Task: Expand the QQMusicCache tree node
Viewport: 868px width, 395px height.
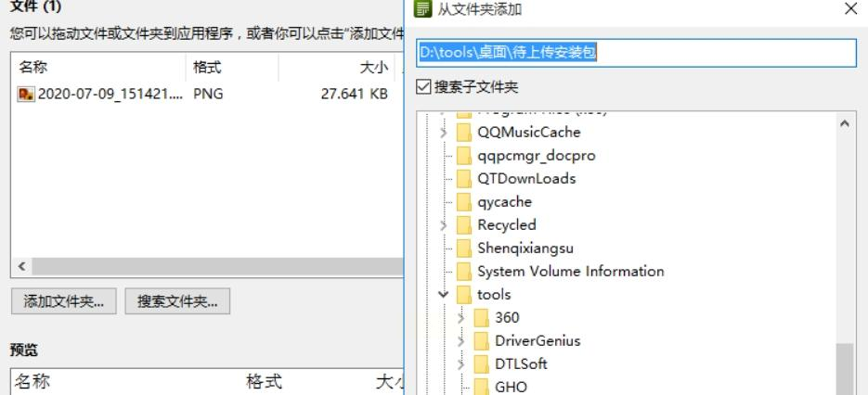Action: 443,133
